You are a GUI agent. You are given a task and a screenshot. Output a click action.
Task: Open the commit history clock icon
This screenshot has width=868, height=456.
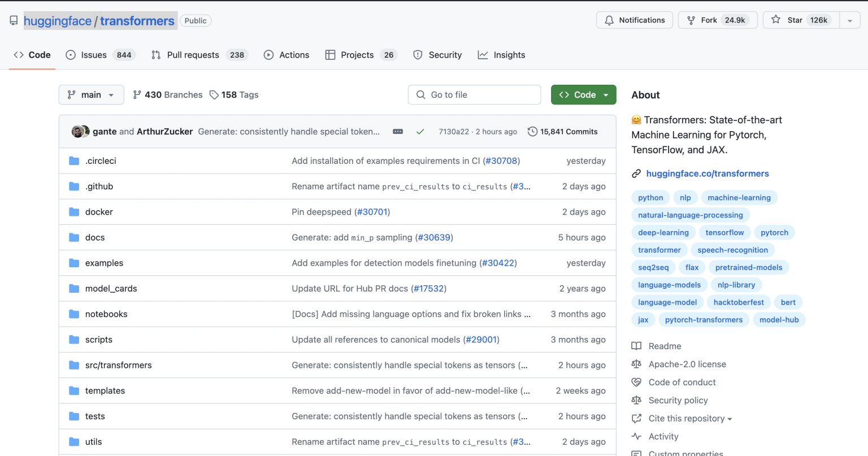click(x=532, y=131)
